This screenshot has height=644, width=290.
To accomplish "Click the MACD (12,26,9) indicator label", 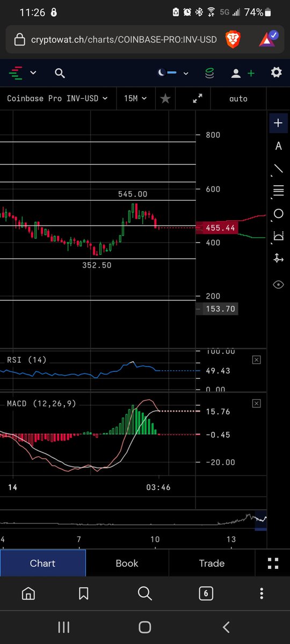I will tap(42, 403).
